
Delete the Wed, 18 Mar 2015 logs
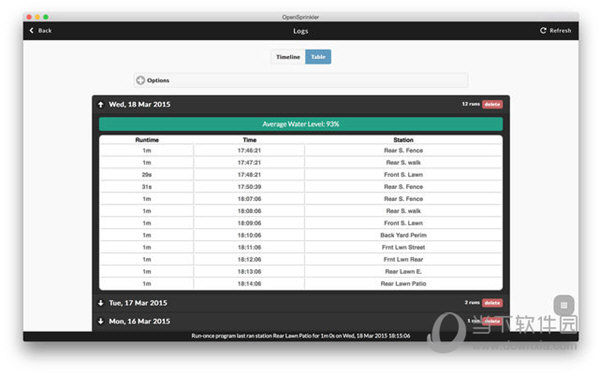[x=492, y=104]
